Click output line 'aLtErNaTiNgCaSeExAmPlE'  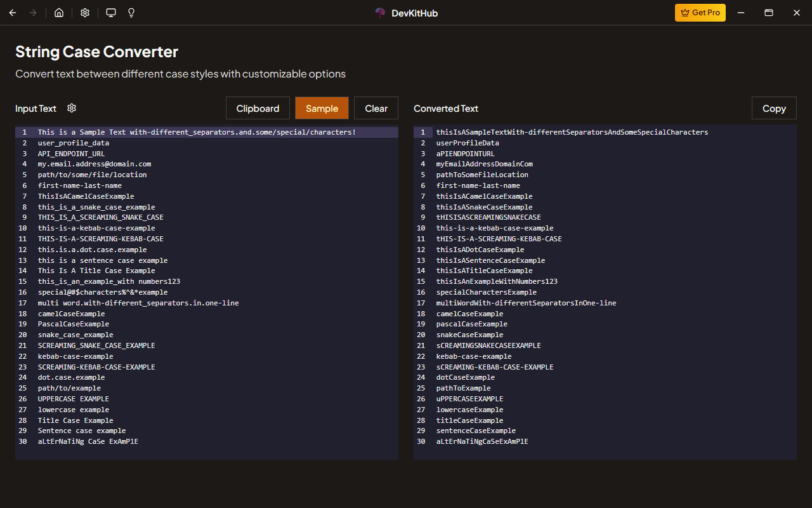pyautogui.click(x=482, y=441)
